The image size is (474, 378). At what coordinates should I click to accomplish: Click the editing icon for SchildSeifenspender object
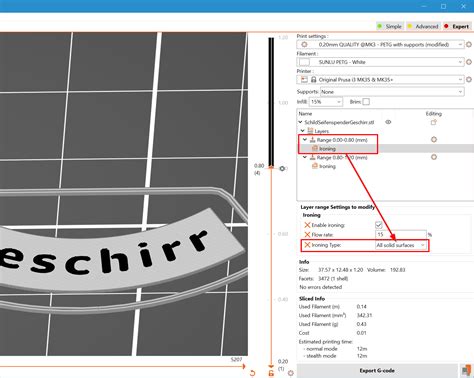pyautogui.click(x=433, y=122)
